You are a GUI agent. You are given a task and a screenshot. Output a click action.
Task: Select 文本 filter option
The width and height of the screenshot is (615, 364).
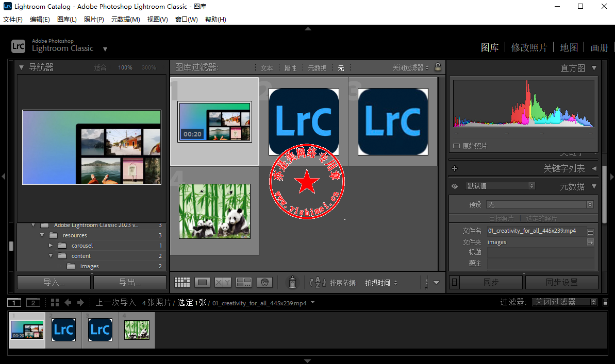click(267, 68)
